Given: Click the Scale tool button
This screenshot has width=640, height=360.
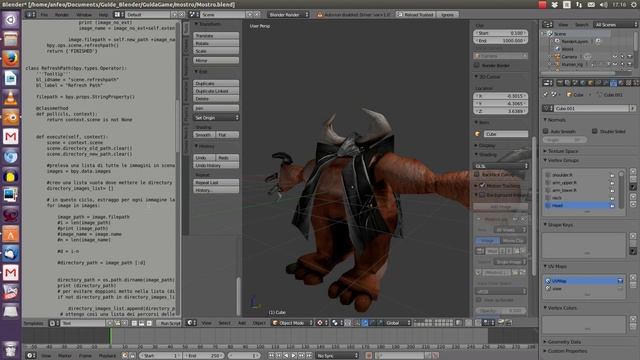Looking at the screenshot, I should point(216,51).
